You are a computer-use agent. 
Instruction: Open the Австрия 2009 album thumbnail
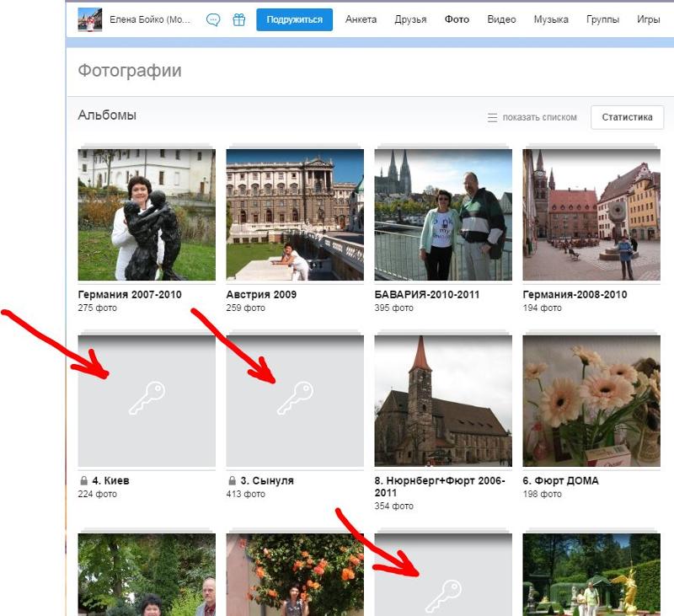[x=295, y=215]
